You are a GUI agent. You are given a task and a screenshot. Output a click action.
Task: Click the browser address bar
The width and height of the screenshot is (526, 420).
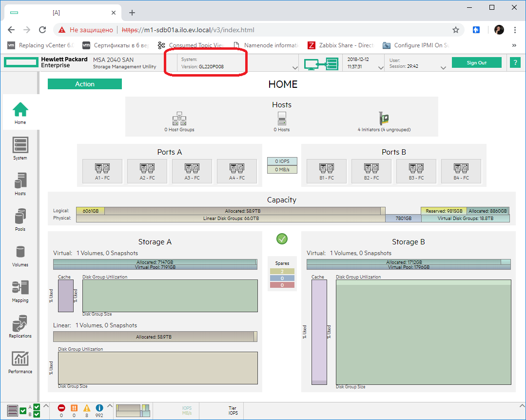point(258,30)
